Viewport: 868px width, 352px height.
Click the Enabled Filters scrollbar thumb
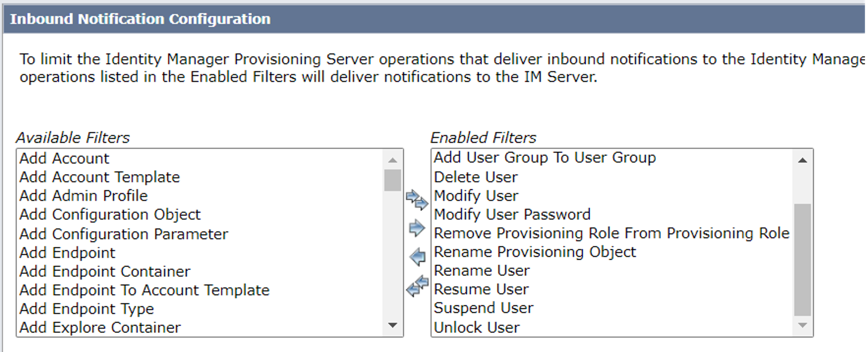pyautogui.click(x=802, y=260)
